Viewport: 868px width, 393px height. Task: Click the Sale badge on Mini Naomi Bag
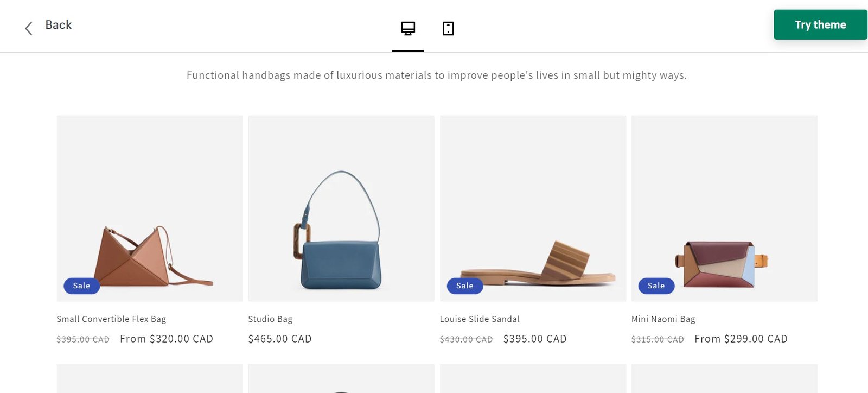click(x=656, y=286)
